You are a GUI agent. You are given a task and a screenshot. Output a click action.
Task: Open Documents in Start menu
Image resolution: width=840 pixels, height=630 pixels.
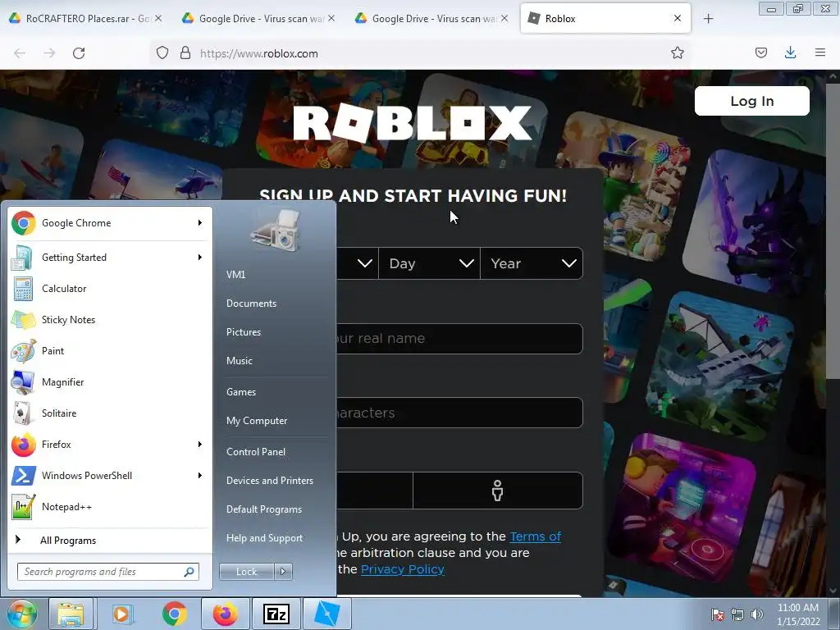(251, 304)
